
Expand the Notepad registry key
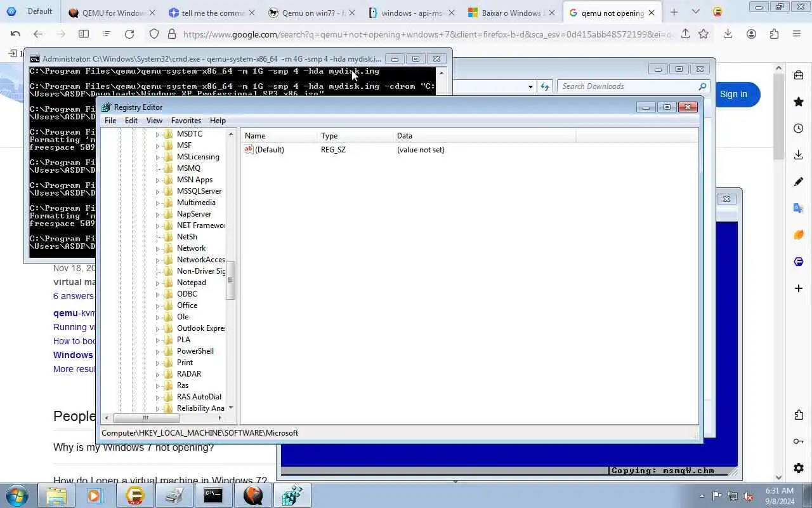(x=158, y=283)
